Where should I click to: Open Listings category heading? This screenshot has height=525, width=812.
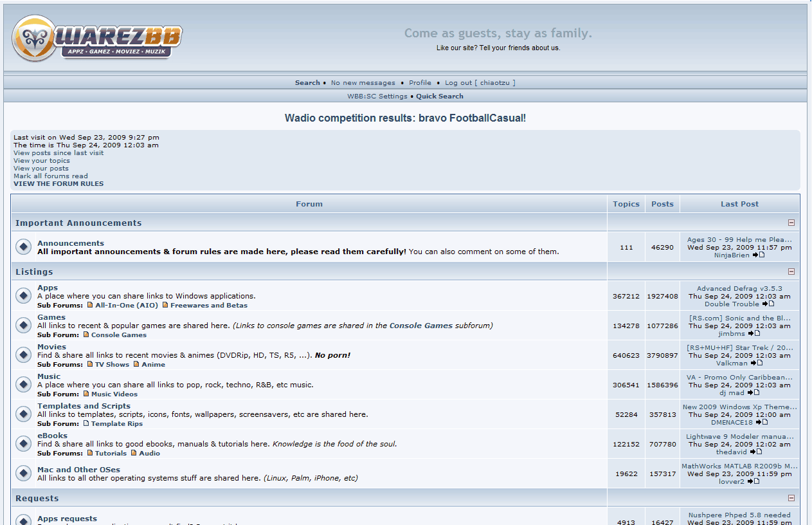tap(34, 272)
